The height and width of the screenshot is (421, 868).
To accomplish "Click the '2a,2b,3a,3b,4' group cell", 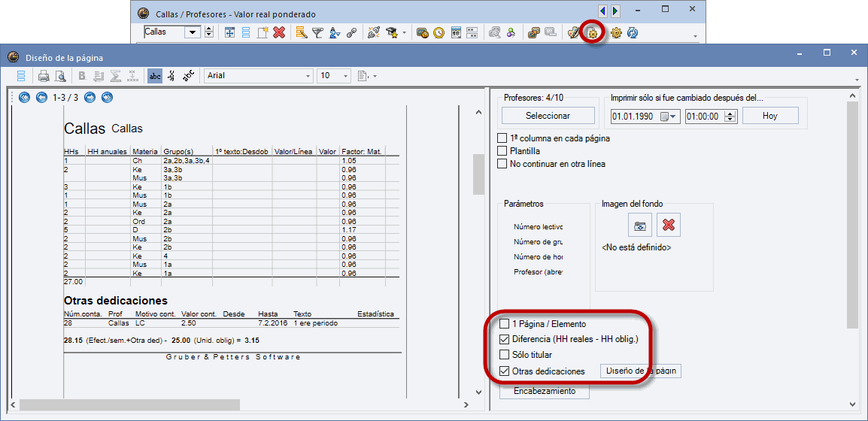I will pyautogui.click(x=186, y=160).
